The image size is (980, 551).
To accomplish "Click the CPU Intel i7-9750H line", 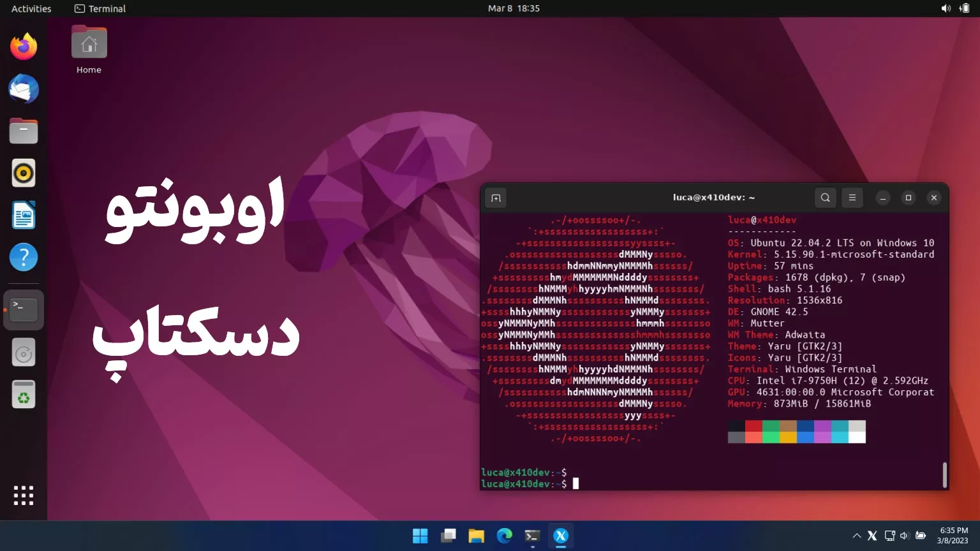I will [828, 381].
